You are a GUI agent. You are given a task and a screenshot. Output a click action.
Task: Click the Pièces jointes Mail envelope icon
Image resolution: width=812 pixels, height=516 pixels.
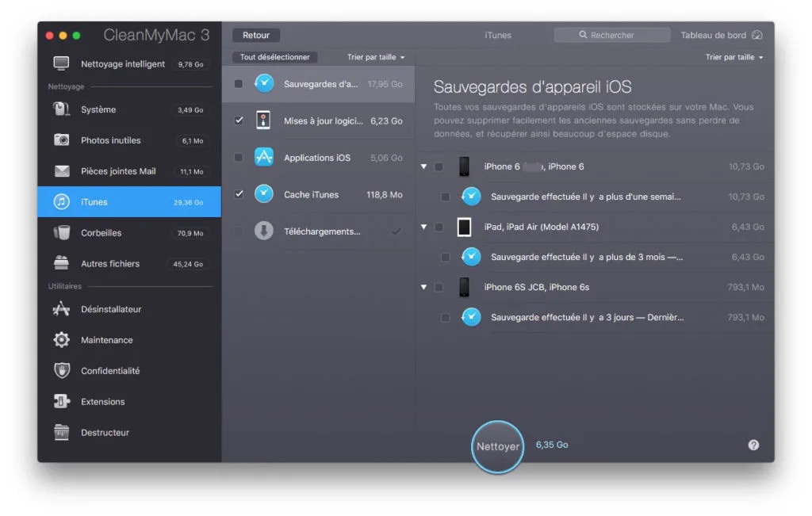pos(62,170)
